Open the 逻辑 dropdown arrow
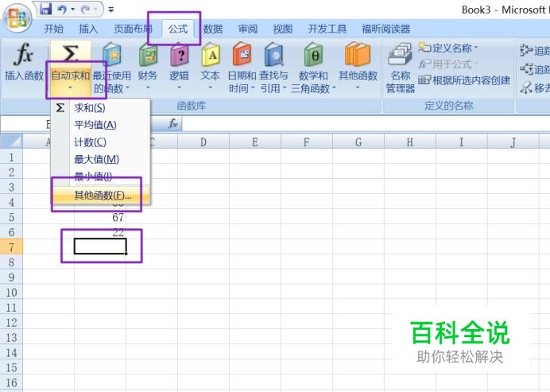 (x=180, y=87)
